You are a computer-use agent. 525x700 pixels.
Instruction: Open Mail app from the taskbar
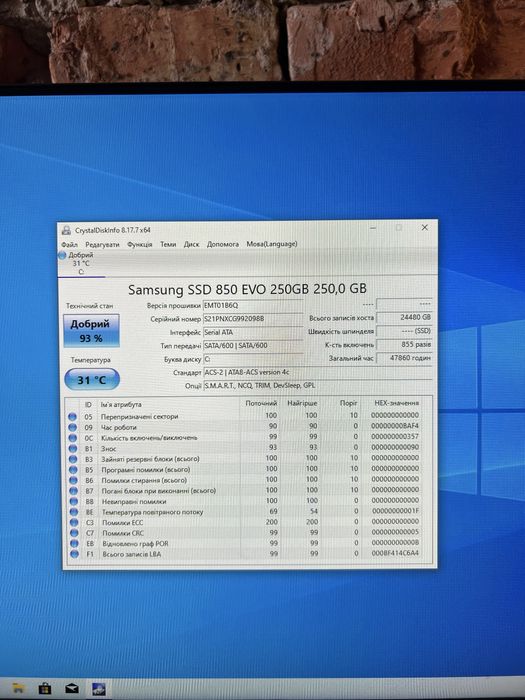point(72,688)
